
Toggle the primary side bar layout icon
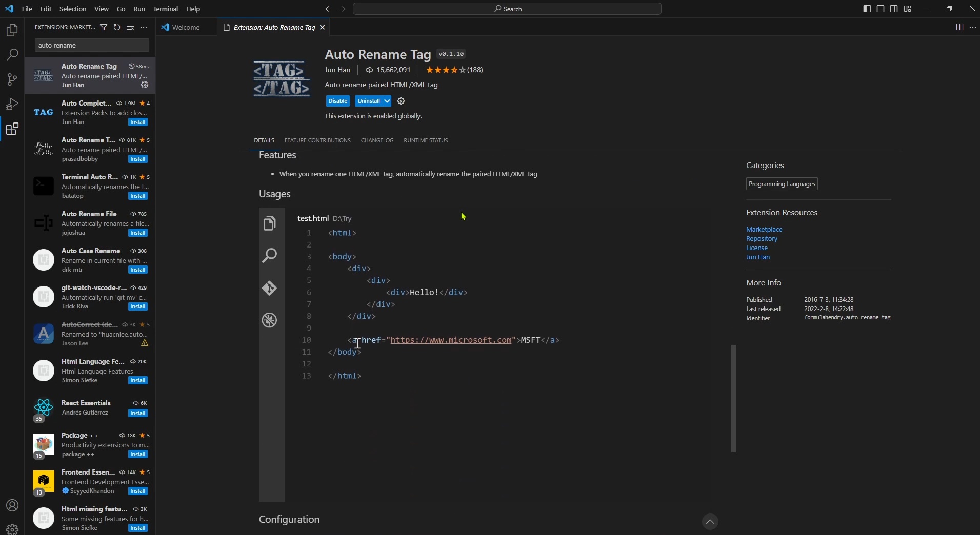tap(867, 9)
